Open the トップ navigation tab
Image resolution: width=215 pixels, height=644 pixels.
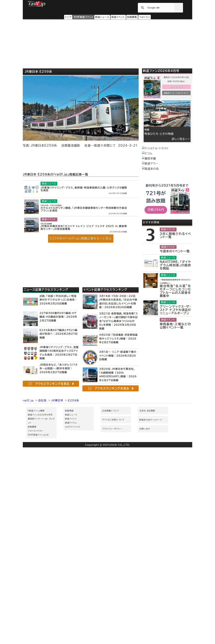pyautogui.click(x=68, y=17)
